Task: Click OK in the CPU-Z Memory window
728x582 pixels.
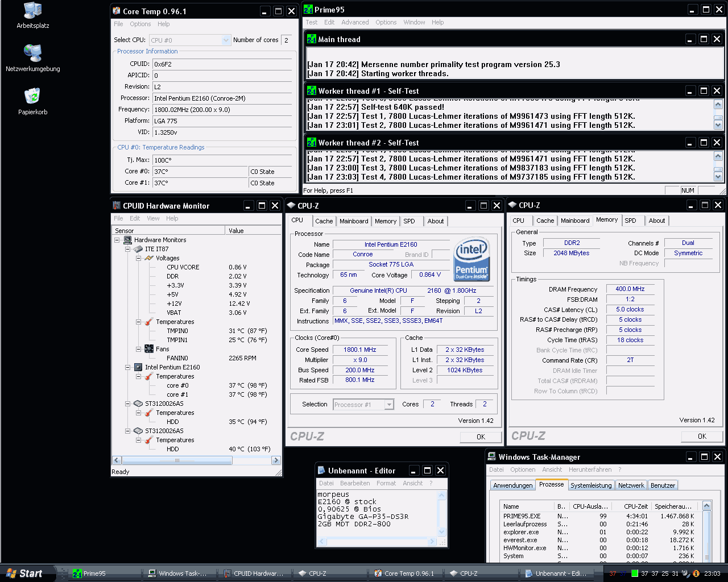Action: point(702,436)
